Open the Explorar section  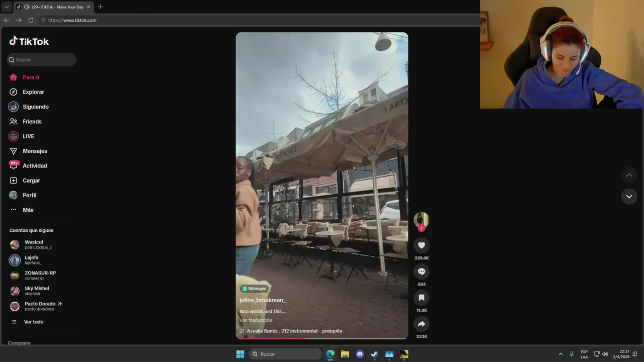coord(27,92)
